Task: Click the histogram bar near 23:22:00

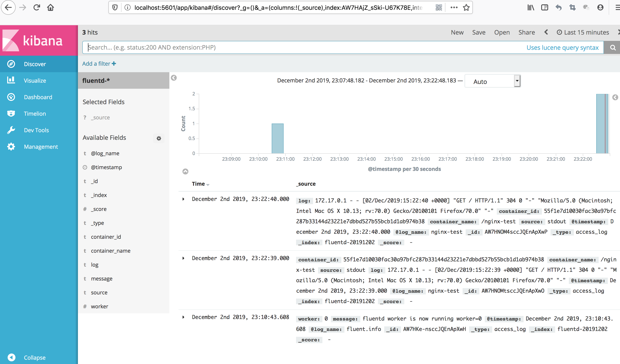Action: coord(602,124)
